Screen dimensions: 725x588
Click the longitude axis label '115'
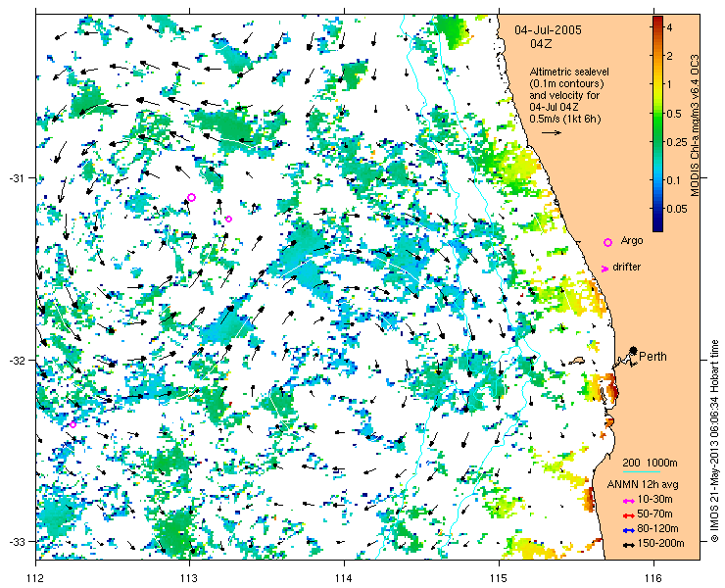click(x=499, y=578)
